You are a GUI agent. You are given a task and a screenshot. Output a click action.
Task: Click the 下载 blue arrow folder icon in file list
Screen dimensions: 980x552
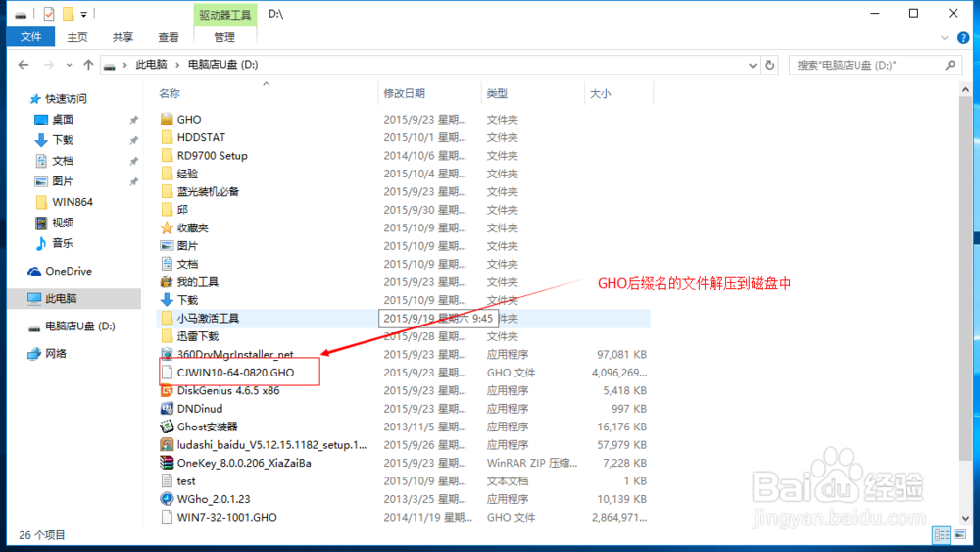(167, 300)
